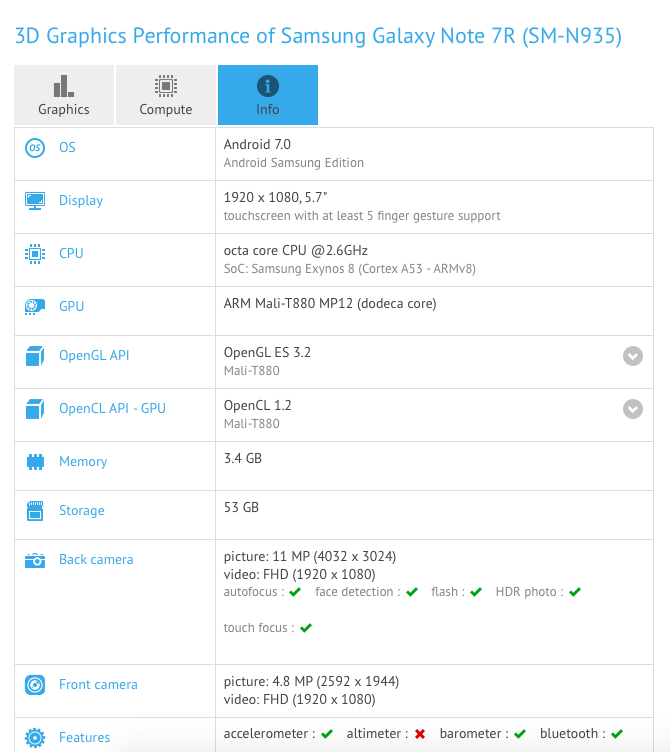Screen dimensions: 670x752
Task: Click the Display label
Action: point(81,200)
